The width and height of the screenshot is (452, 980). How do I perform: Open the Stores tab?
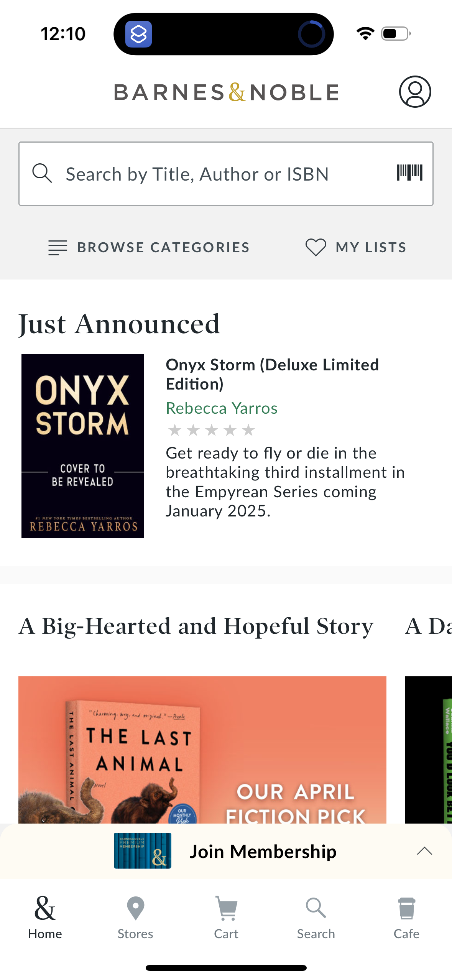135,917
